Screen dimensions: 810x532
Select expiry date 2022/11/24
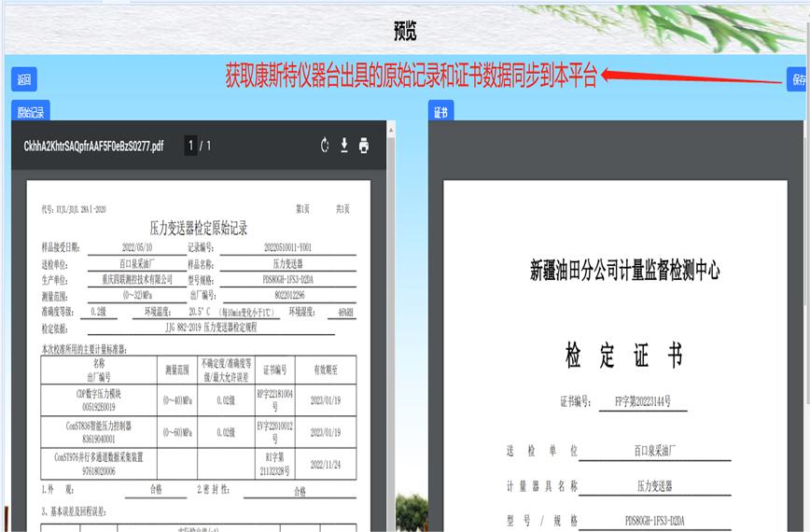point(326,465)
